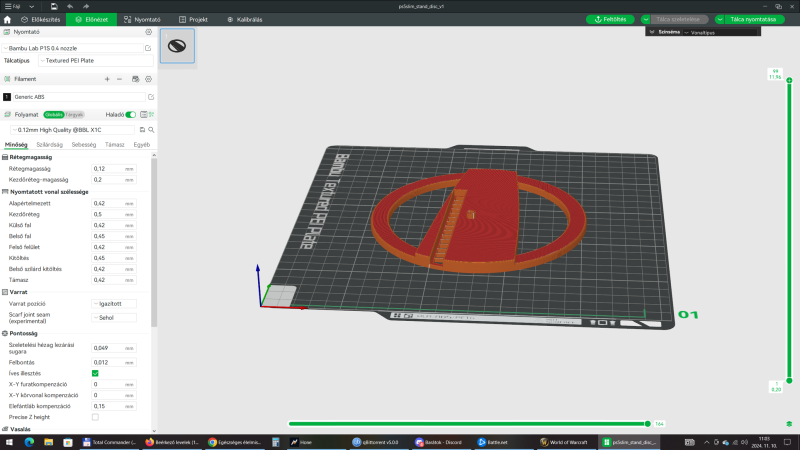Open the Egyéb settings tab
800x450 pixels.
click(141, 145)
